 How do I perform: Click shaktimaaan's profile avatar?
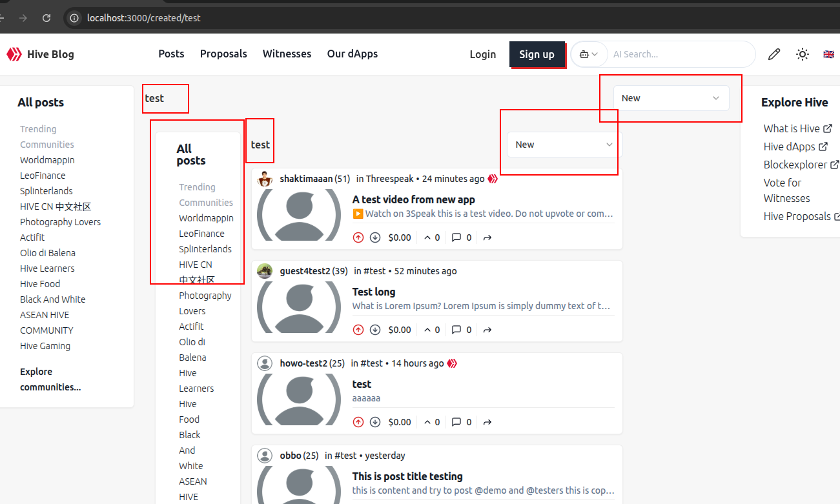(265, 179)
